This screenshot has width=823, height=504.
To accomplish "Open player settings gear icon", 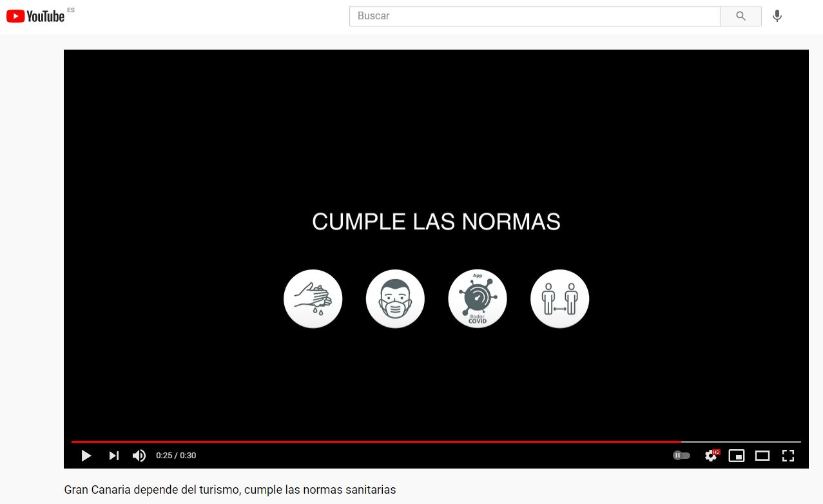I will [712, 456].
